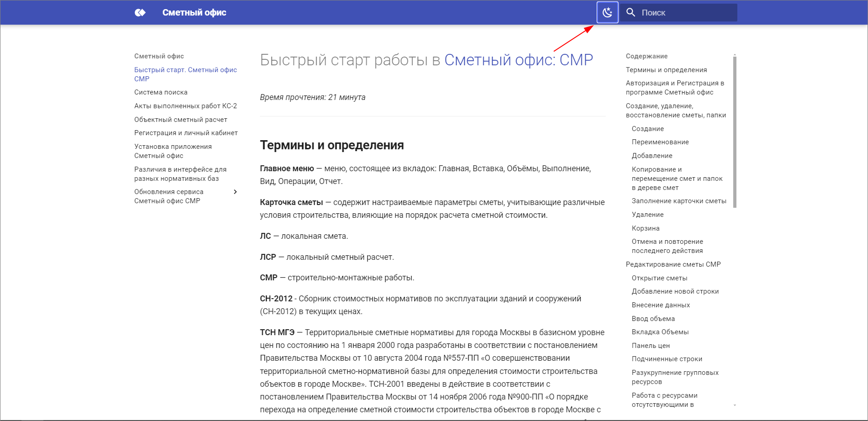The width and height of the screenshot is (868, 421).
Task: Expand Обновления сервиса Сметный офис СМР
Action: point(236,192)
